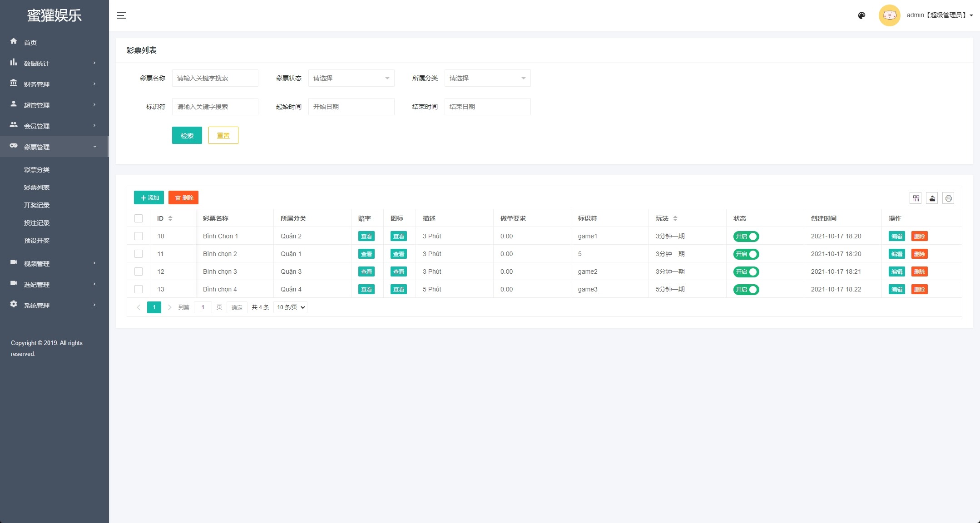Viewport: 980px width, 523px height.
Task: Tick the select-all checkbox in table header
Action: click(139, 218)
